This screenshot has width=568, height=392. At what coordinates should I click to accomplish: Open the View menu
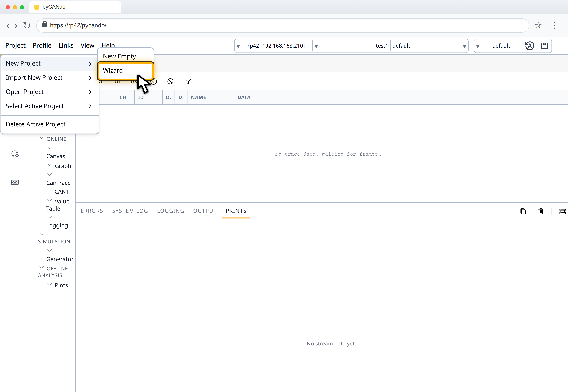click(x=88, y=45)
